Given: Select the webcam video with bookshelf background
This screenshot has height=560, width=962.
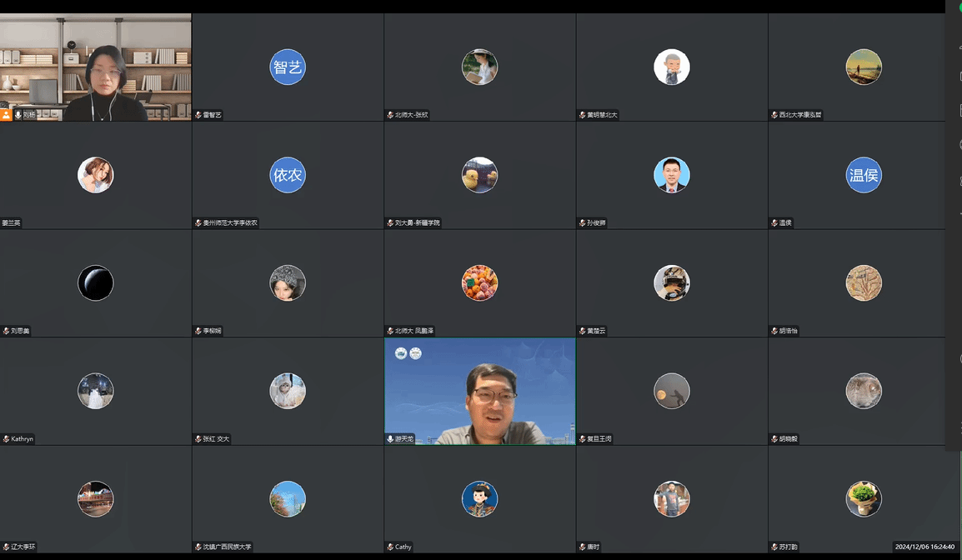Looking at the screenshot, I should click(96, 67).
